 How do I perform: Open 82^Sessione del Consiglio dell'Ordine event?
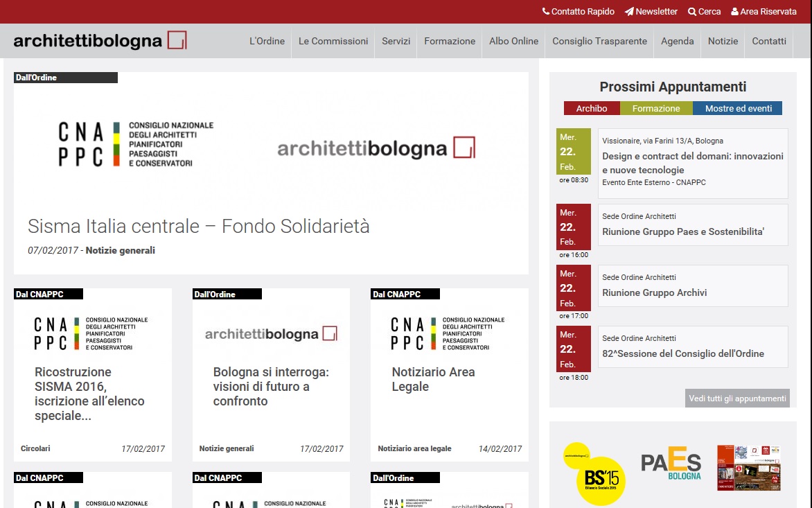coord(682,353)
